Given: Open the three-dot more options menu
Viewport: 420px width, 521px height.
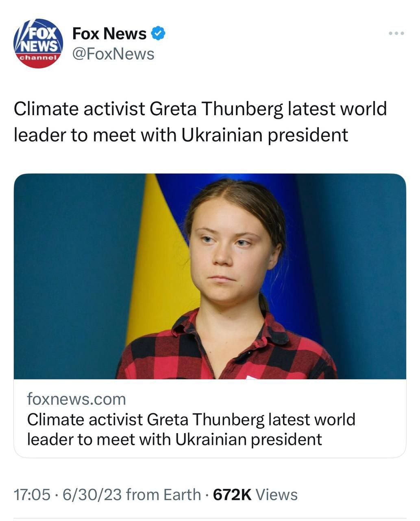Looking at the screenshot, I should 396,33.
